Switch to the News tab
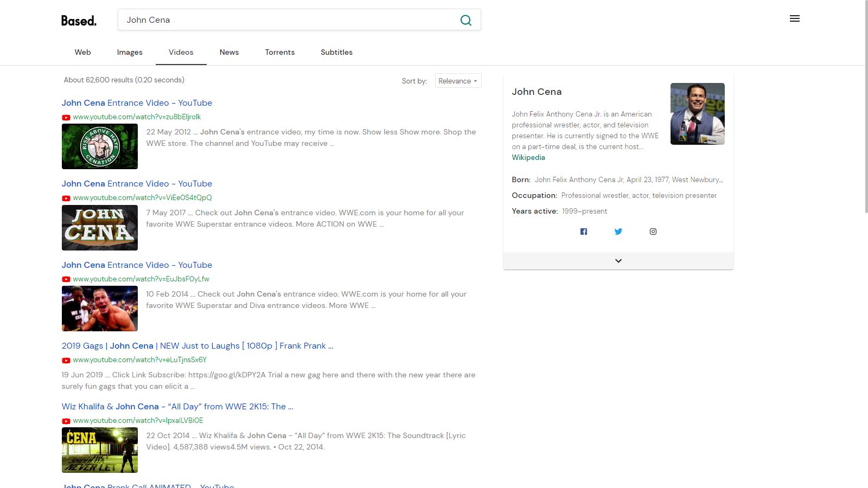Viewport: 868px width, 488px height. pos(229,52)
